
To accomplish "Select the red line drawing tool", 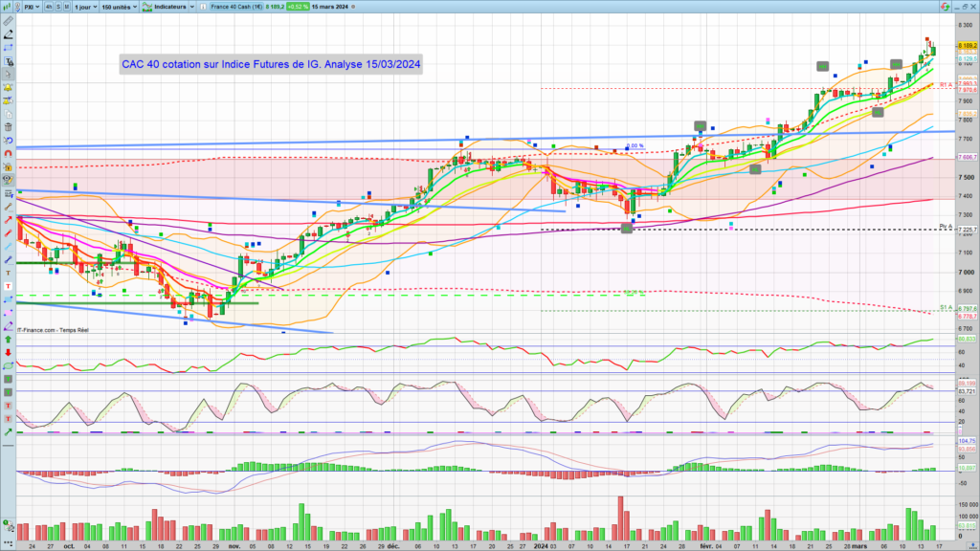I will tap(8, 233).
